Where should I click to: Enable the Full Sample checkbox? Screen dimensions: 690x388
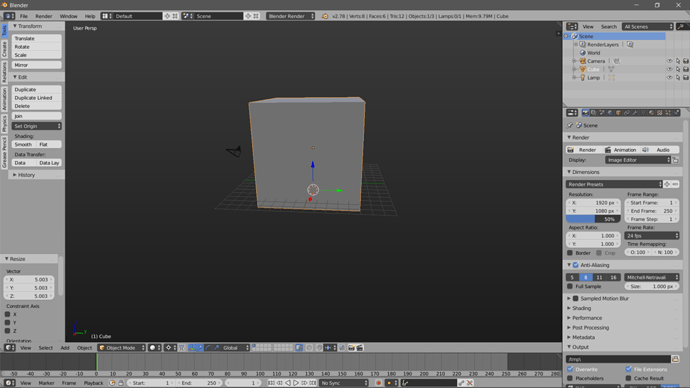[570, 286]
